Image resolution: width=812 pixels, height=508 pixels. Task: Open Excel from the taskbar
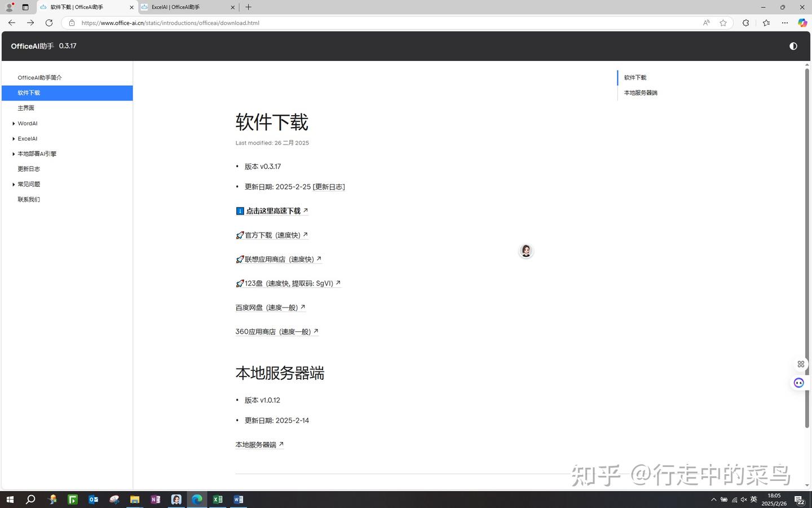click(x=218, y=500)
